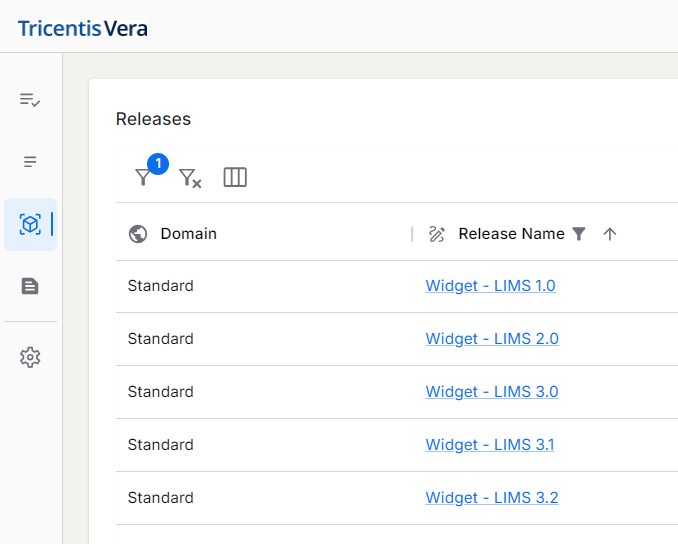Click the Release Name column filter funnel
This screenshot has height=544, width=678.
point(579,234)
